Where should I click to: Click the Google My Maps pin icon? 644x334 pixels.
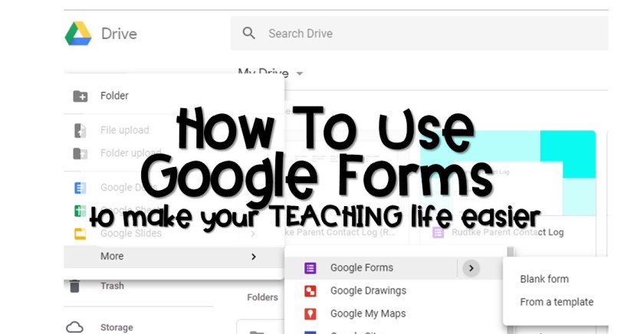point(310,314)
